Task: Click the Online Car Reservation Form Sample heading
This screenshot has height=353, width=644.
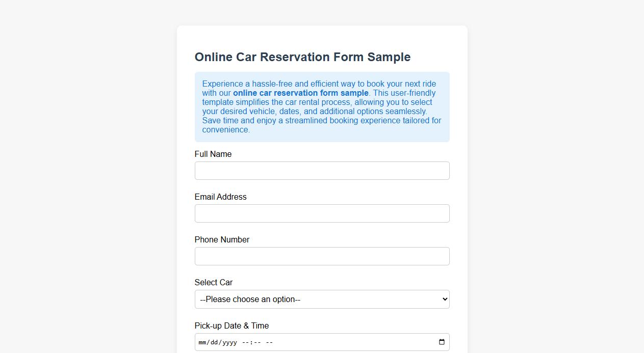Action: (x=302, y=57)
